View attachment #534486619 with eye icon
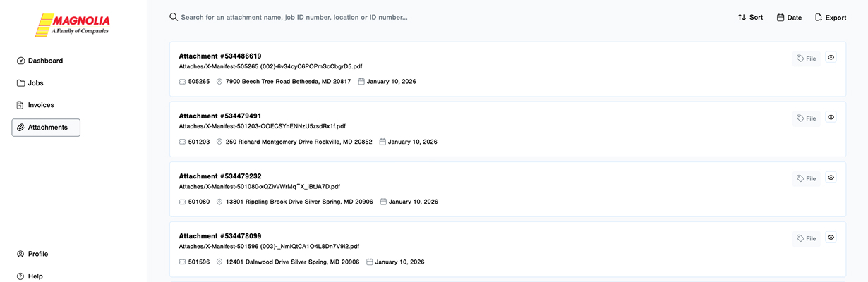 [831, 58]
